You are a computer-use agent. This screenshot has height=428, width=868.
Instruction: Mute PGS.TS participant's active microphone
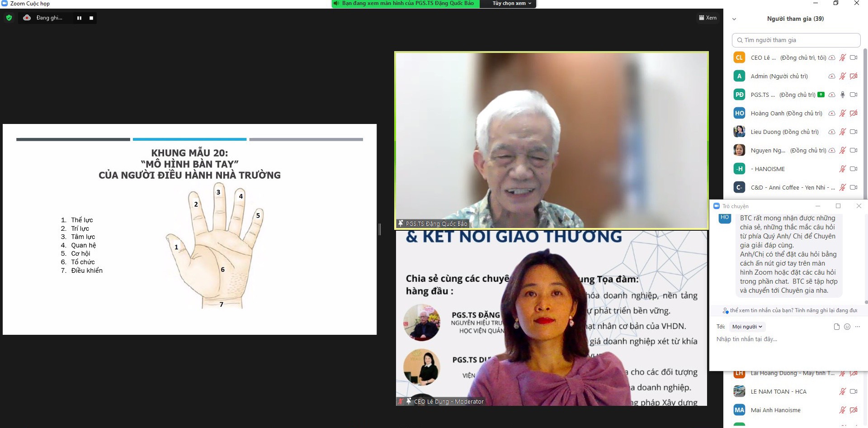click(x=842, y=95)
